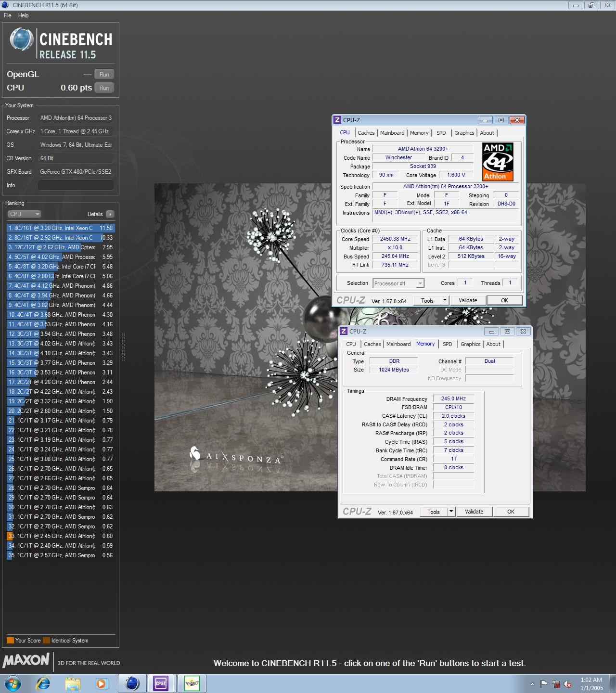The image size is (616, 693).
Task: Click the muted volume tray icon
Action: pos(567,684)
